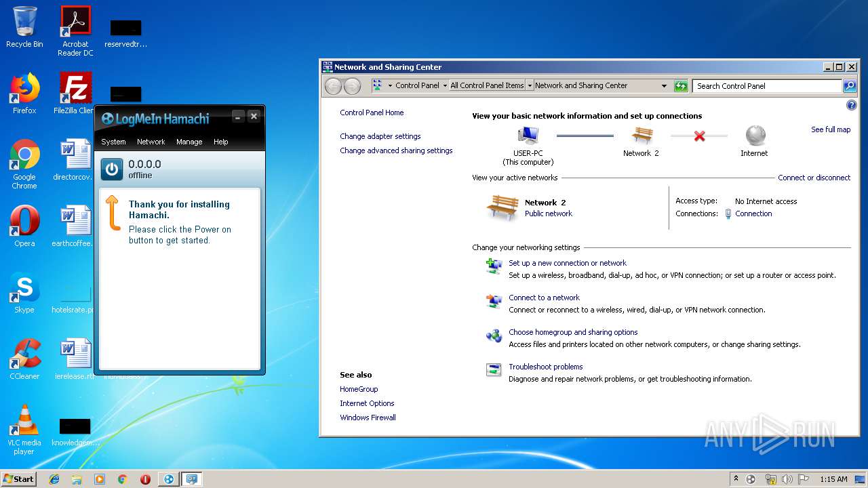Open the Public network link
Screen dimensions: 868x488
pos(549,213)
